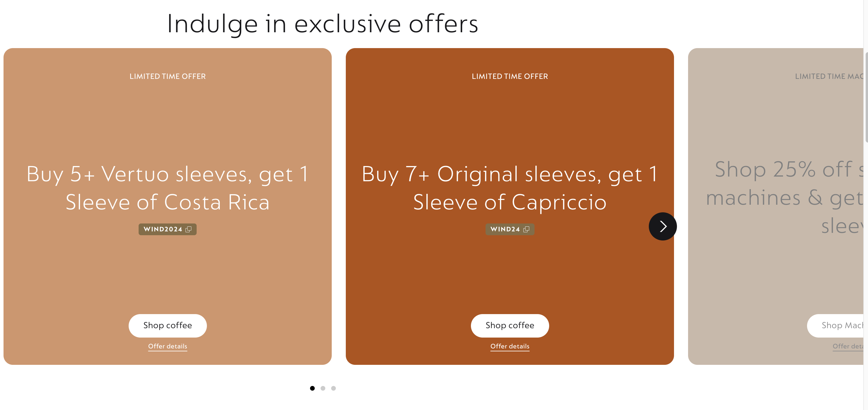The image size is (868, 410).
Task: View Offer details under Original sleeves offer
Action: (510, 346)
